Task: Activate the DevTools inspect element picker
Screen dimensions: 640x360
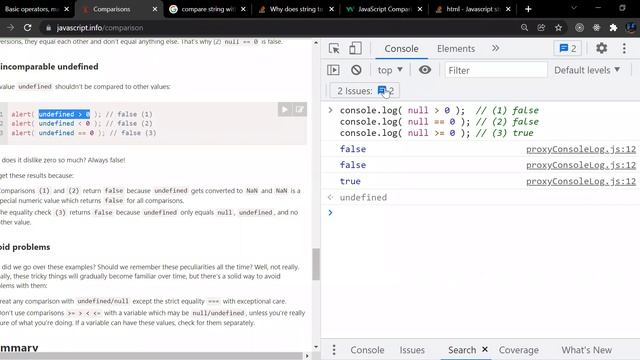Action: tap(334, 49)
